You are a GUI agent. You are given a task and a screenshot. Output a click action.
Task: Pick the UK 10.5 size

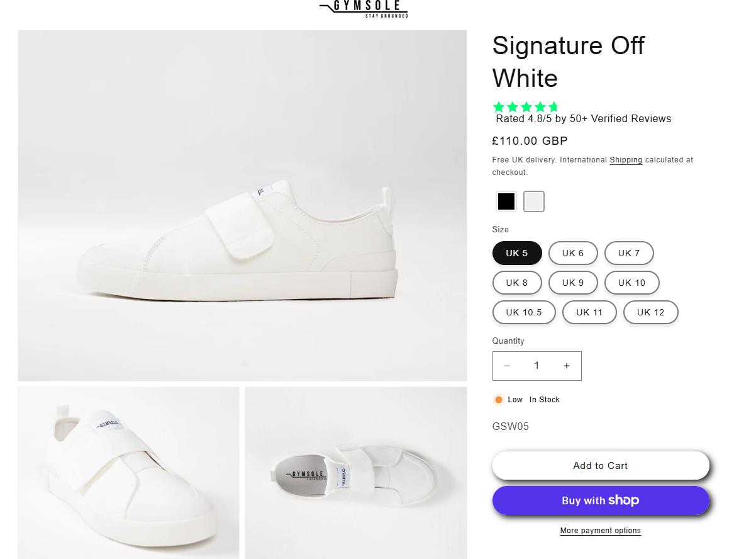pos(524,312)
